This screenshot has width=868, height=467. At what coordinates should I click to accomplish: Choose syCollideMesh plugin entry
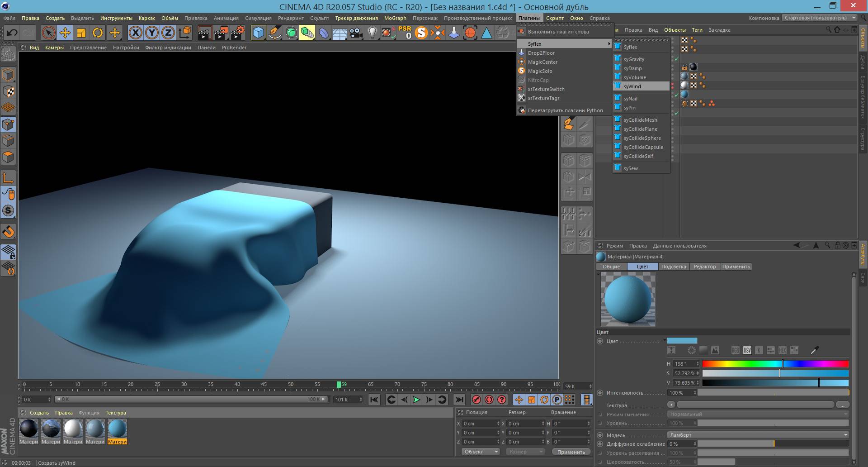(x=641, y=119)
